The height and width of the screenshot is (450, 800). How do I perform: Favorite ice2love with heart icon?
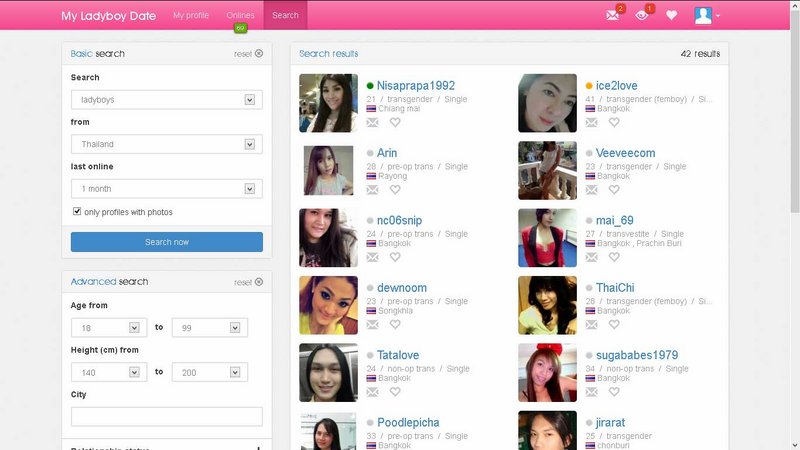(x=614, y=122)
